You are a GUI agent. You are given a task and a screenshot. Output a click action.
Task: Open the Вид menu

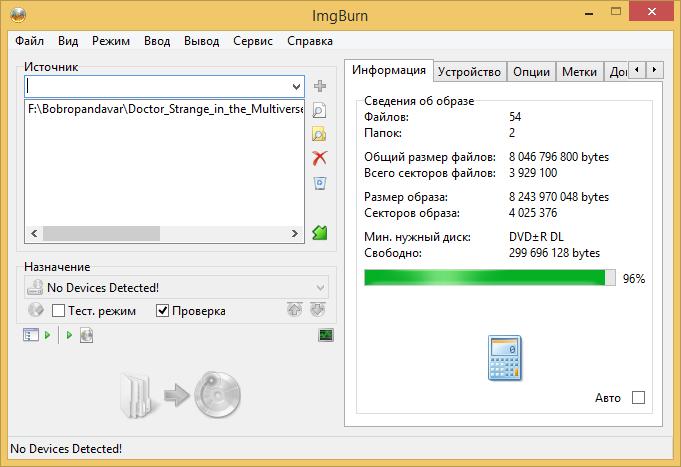pyautogui.click(x=68, y=41)
